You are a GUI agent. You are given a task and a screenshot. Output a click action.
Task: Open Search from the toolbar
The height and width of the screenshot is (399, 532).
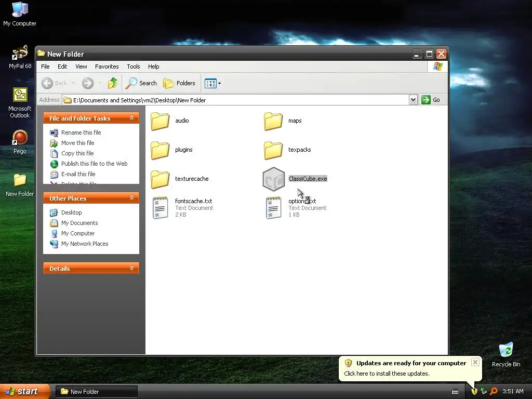[x=141, y=83]
